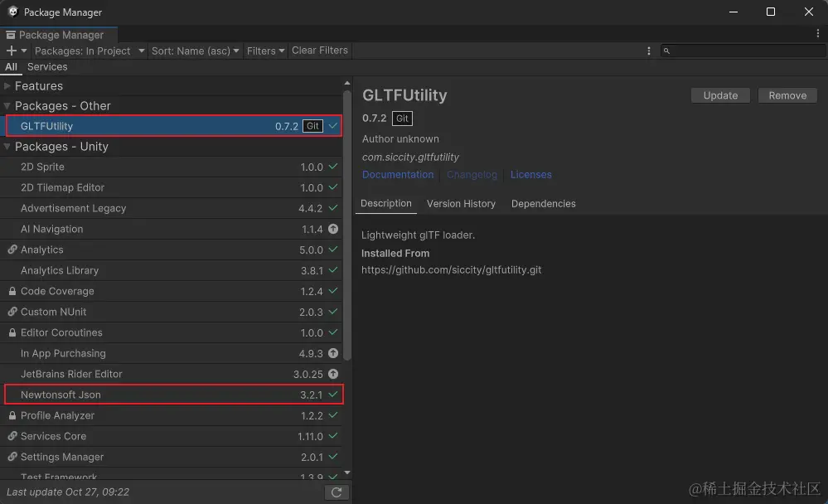This screenshot has width=828, height=504.
Task: Click the com.siccity.gltfutility package name text
Action: [410, 157]
